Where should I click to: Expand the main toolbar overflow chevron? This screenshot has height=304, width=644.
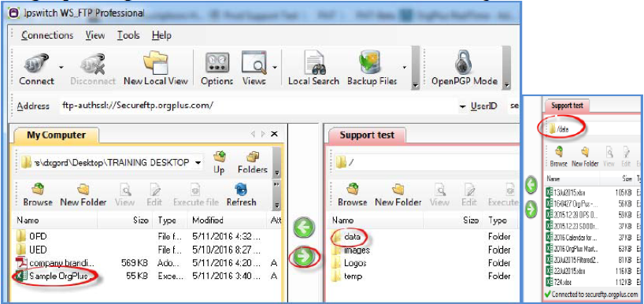[x=415, y=85]
